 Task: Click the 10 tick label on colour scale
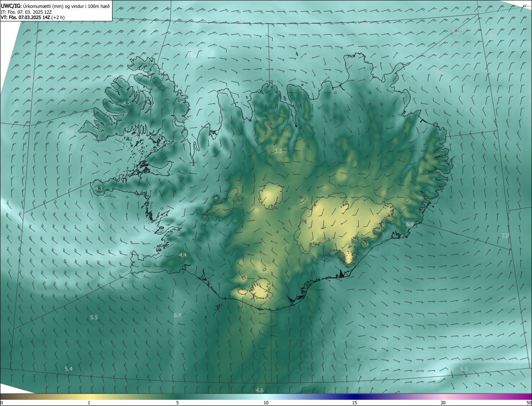[x=266, y=403]
